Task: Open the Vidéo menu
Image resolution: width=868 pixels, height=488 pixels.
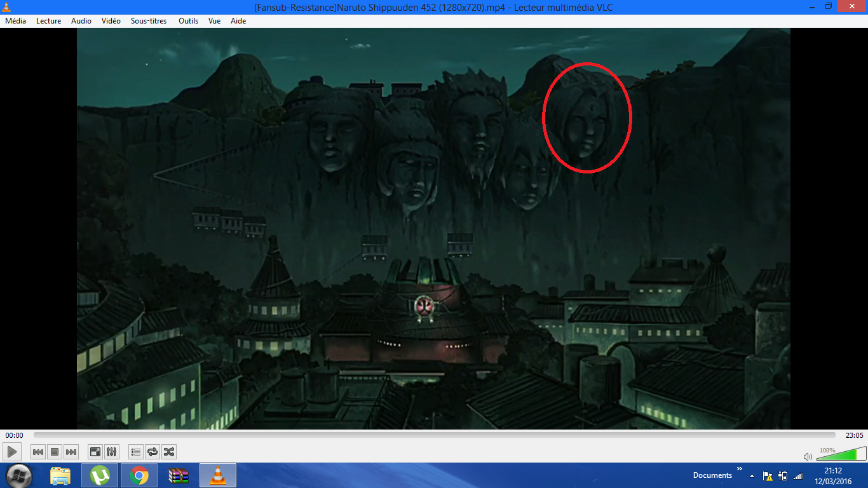Action: click(x=111, y=21)
